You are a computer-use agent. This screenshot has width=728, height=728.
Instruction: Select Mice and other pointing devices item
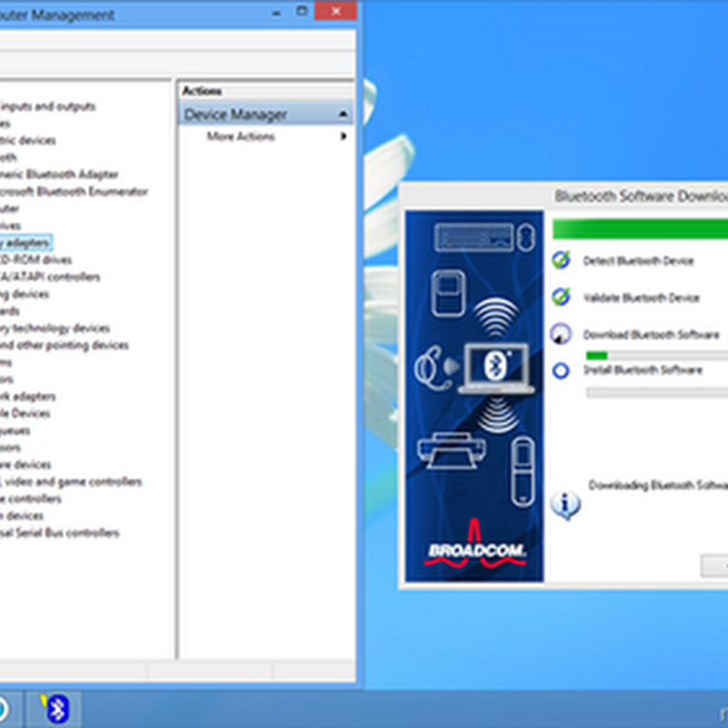(64, 345)
